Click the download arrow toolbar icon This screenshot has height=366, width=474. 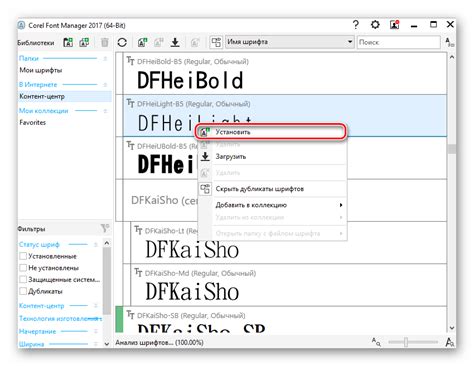(175, 42)
